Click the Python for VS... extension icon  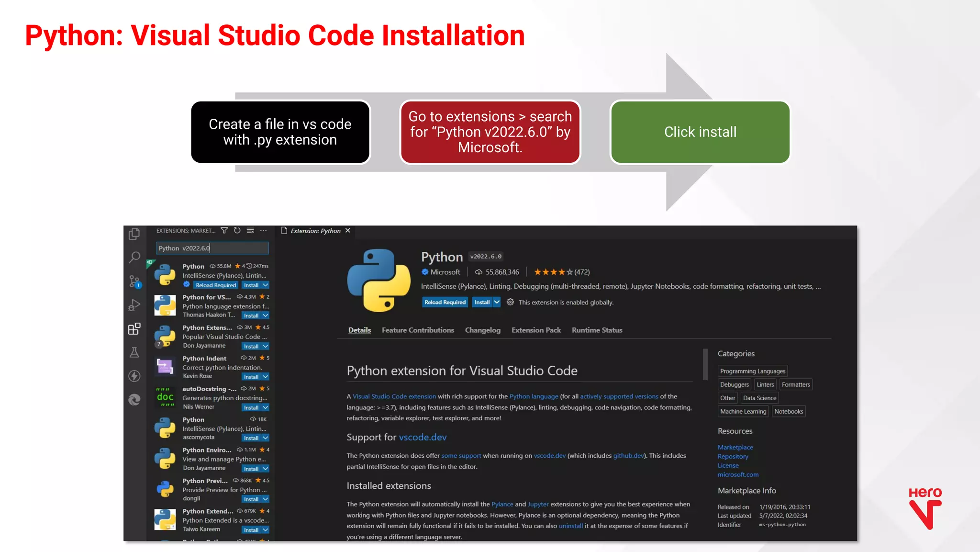pyautogui.click(x=165, y=305)
